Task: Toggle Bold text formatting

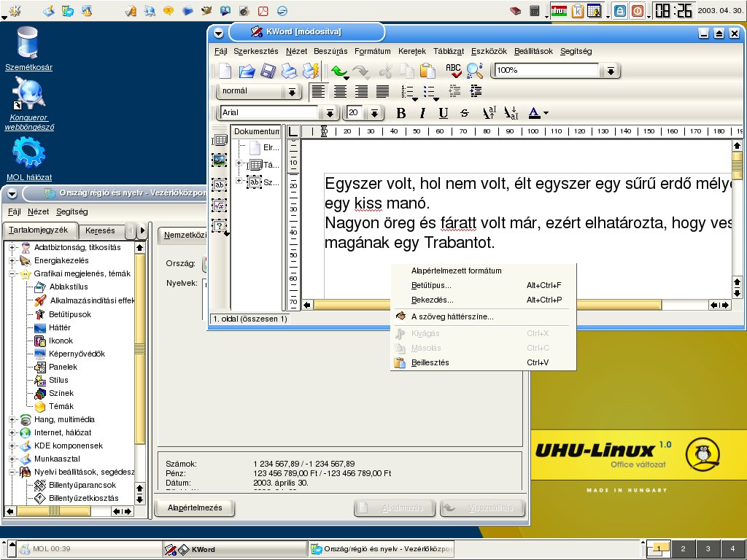Action: click(400, 113)
